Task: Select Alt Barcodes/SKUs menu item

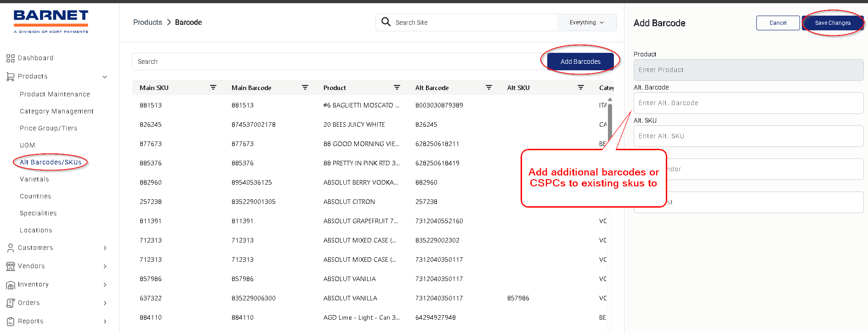Action: coord(51,162)
